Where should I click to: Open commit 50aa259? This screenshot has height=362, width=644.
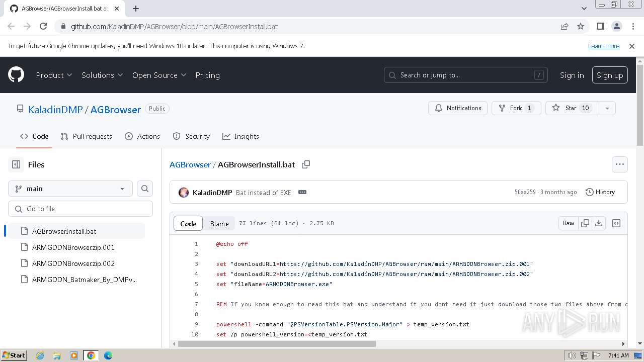click(x=525, y=192)
